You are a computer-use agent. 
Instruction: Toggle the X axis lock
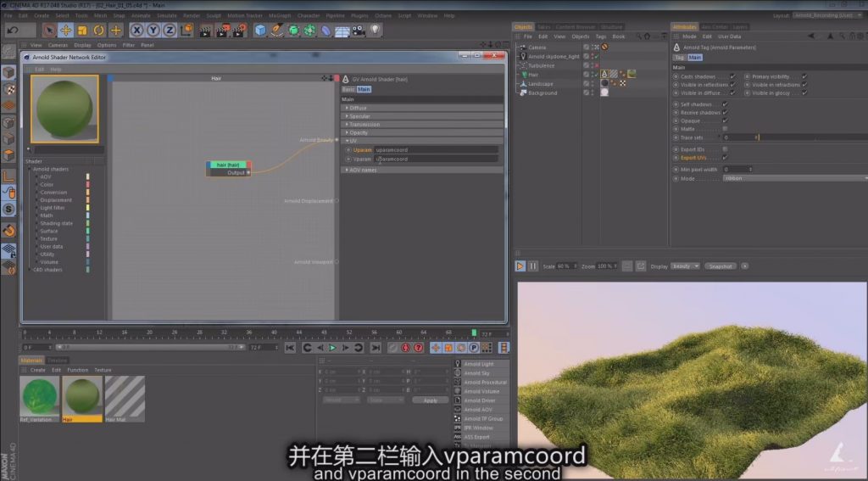tap(136, 31)
